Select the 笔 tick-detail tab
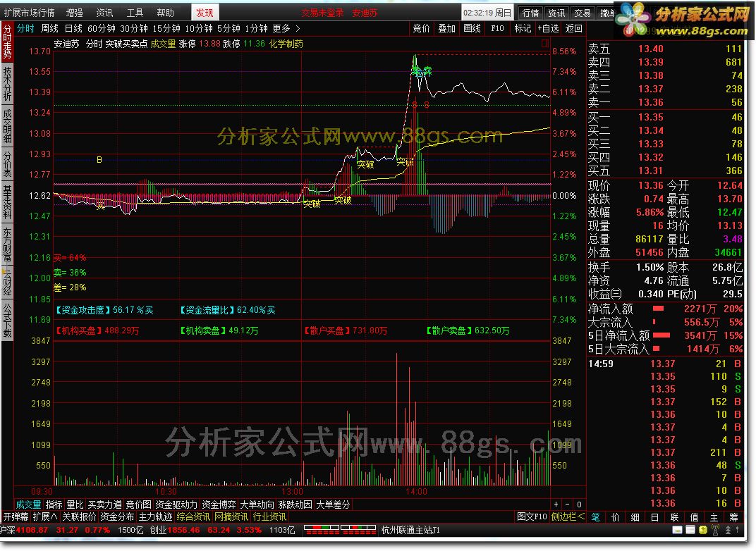756x551 pixels. click(596, 517)
